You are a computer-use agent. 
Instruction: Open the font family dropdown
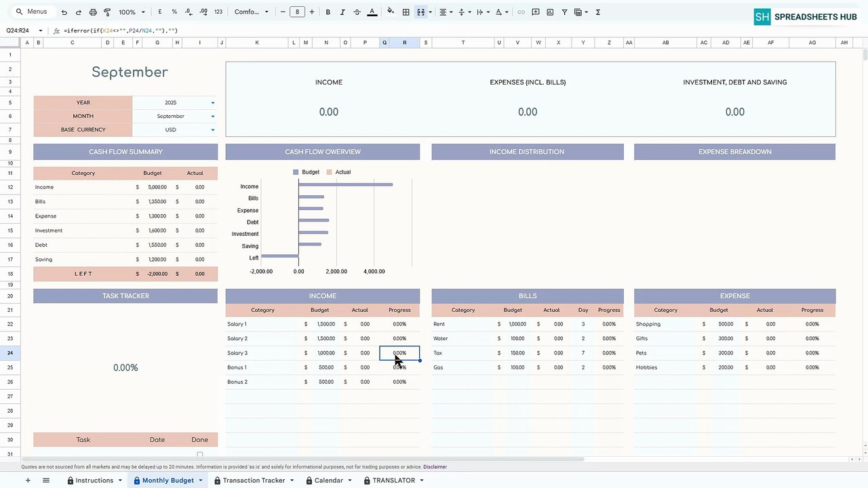tap(252, 12)
